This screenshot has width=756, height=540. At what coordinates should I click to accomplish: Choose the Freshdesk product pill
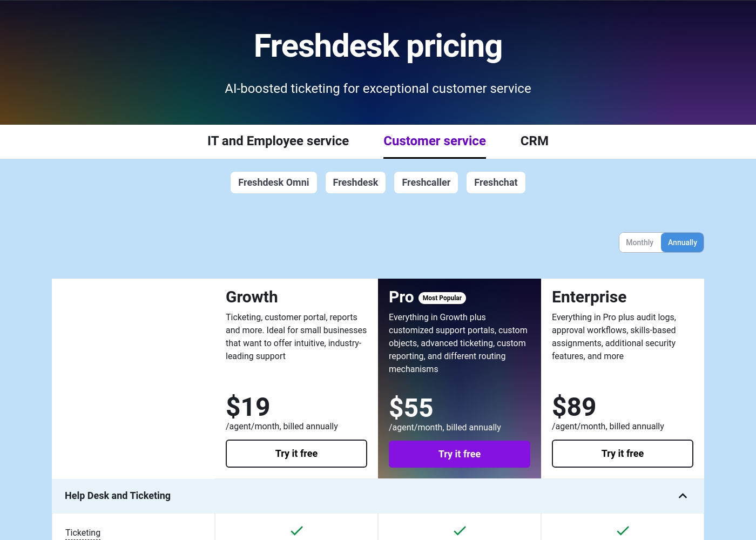click(x=355, y=183)
